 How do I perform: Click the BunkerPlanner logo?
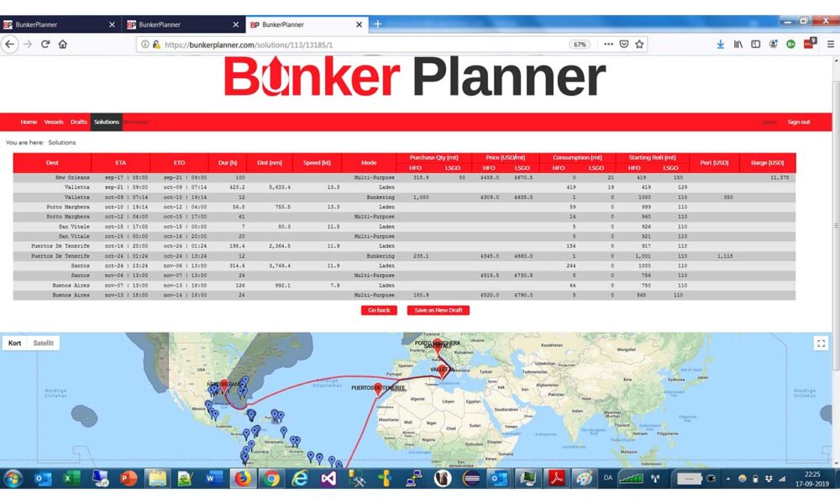[412, 79]
